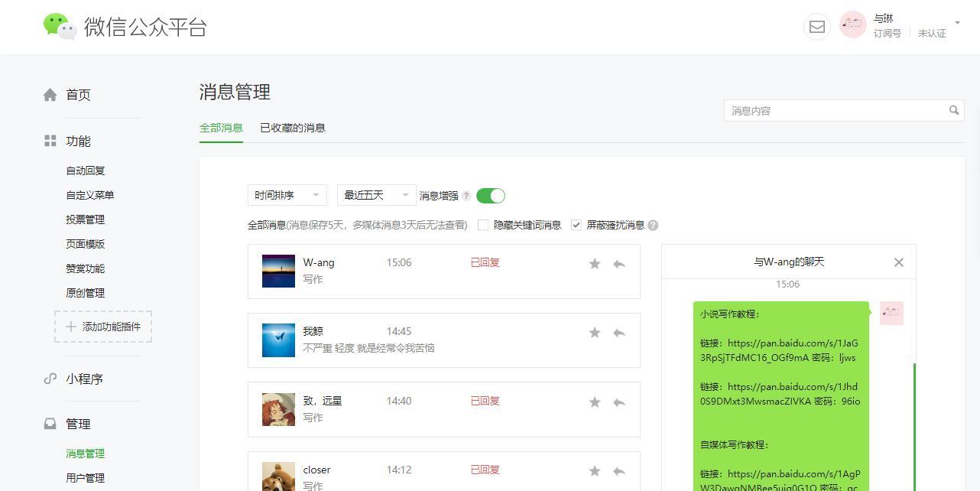Open the 最近五天 time range dropdown
980x491 pixels.
(x=375, y=195)
